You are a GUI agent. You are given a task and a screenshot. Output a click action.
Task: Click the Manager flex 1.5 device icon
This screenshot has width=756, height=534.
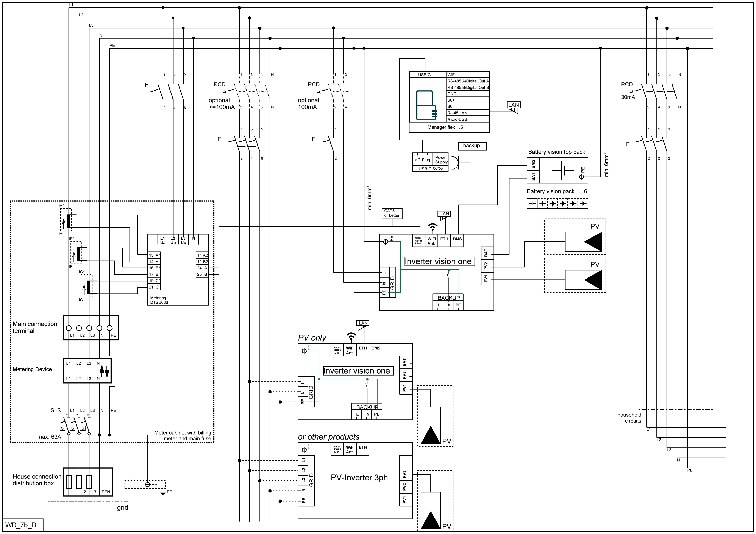tap(426, 105)
